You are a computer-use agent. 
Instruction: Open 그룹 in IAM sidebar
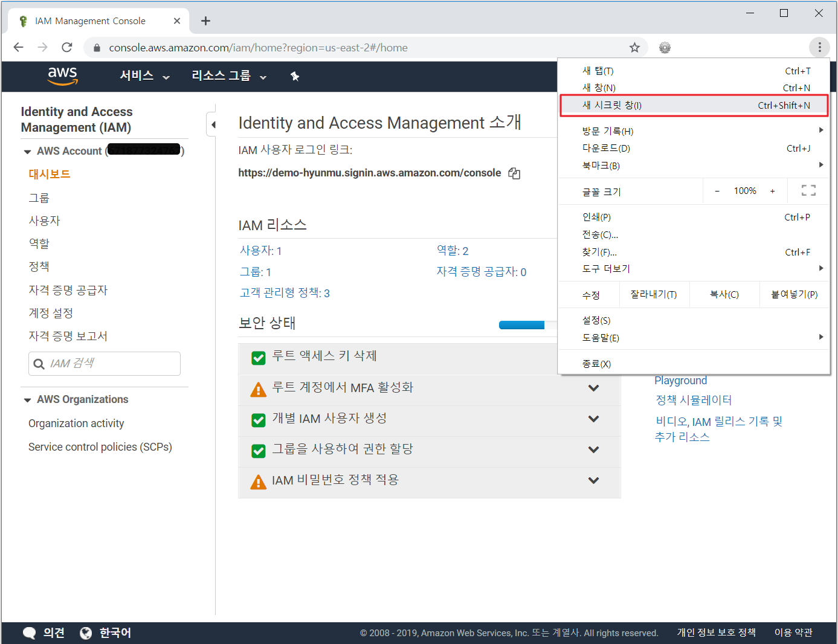click(39, 198)
